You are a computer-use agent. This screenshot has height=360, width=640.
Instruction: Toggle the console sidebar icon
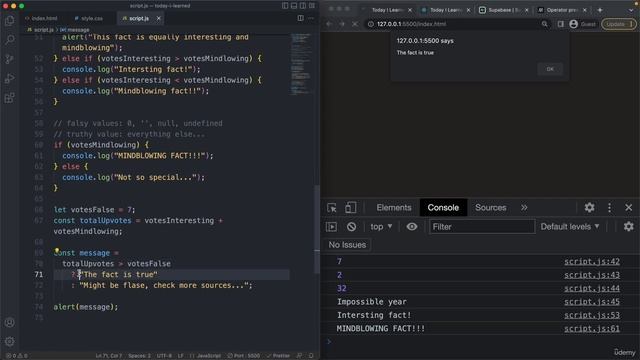point(331,227)
